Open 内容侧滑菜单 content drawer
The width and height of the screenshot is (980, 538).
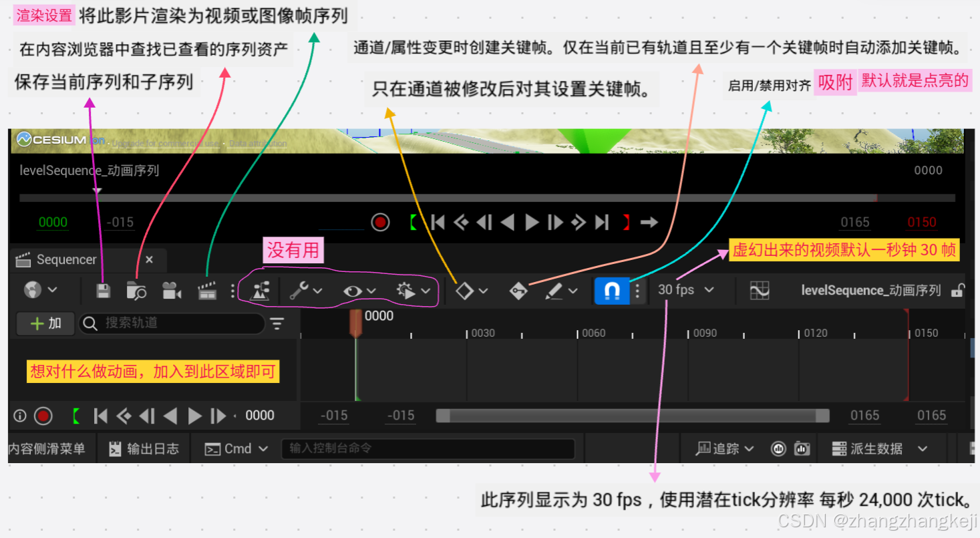[47, 448]
